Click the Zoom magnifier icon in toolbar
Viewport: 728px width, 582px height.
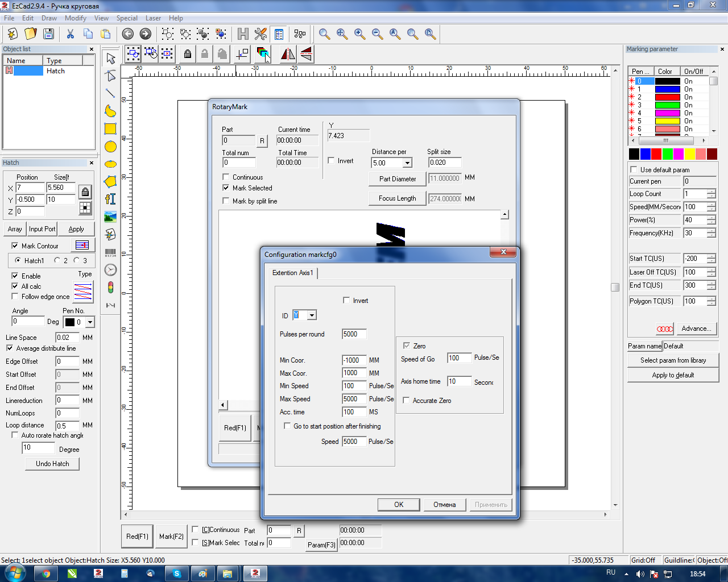(324, 34)
